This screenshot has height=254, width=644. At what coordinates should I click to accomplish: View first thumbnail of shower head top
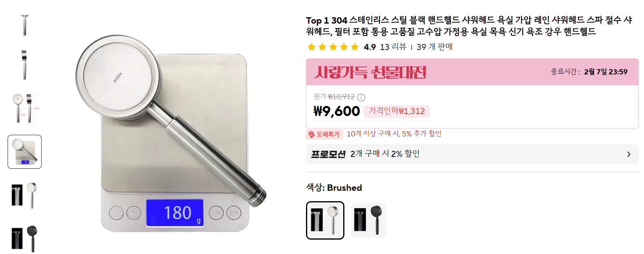tap(25, 25)
